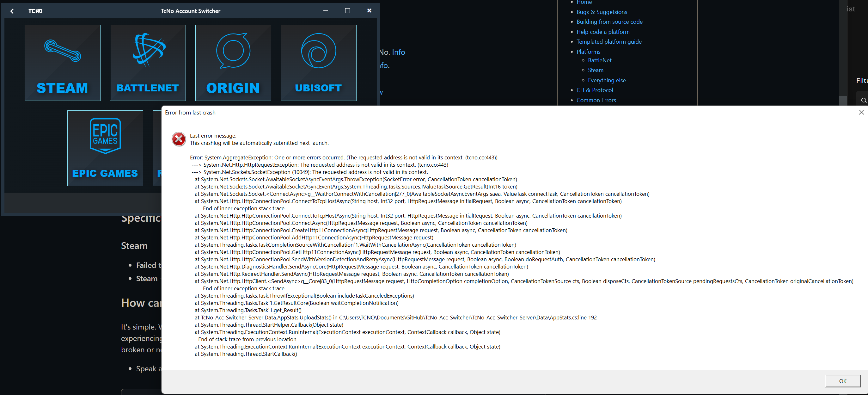Select the BattleNet platform tile
The height and width of the screenshot is (395, 868).
(x=148, y=63)
